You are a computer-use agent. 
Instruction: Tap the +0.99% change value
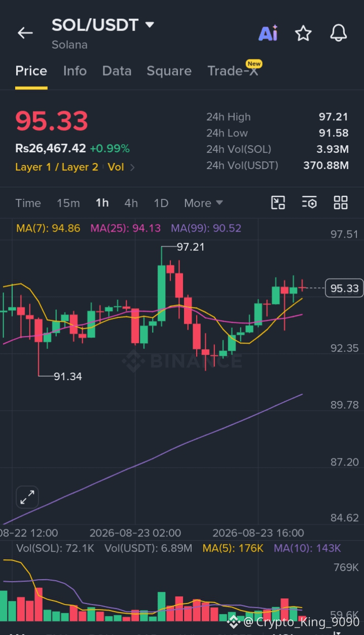point(110,148)
